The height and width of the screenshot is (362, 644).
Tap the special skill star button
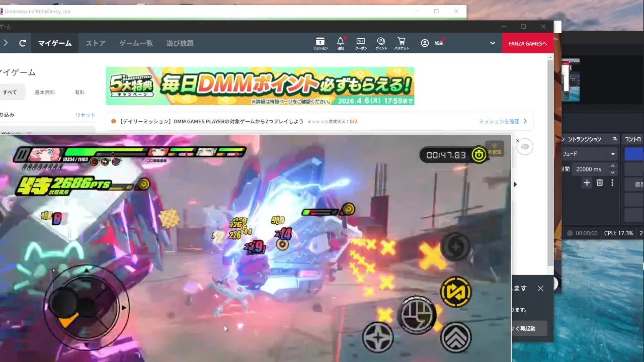pos(378,337)
